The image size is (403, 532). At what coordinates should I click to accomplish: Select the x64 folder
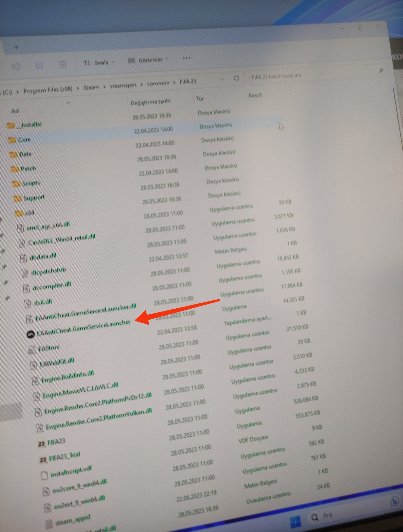[x=25, y=213]
